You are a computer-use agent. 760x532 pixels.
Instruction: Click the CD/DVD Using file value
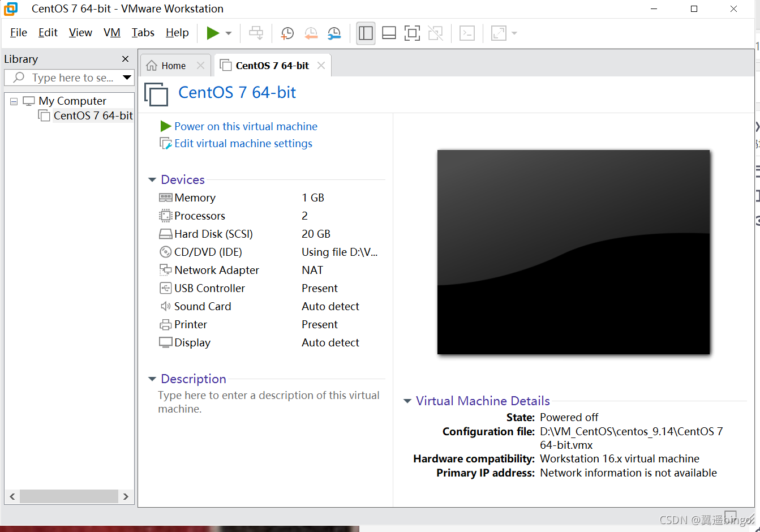coord(340,252)
